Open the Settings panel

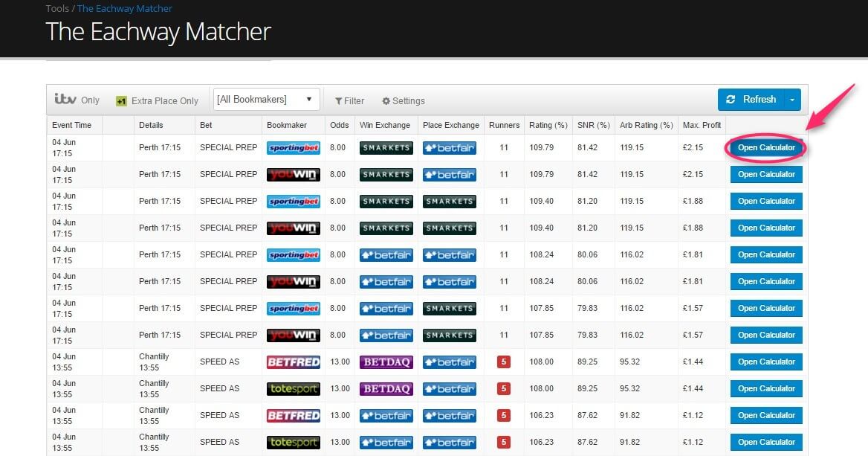404,101
